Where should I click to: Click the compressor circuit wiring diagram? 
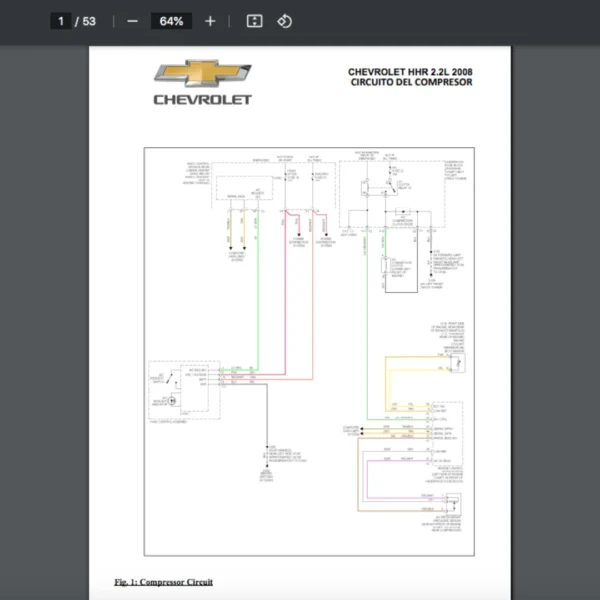pyautogui.click(x=309, y=351)
